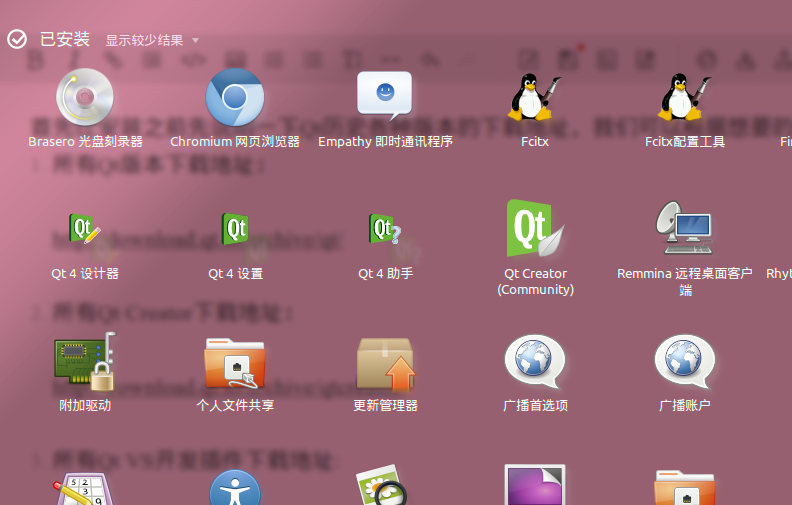Screen dimensions: 792x505
Task: Launch Qt 4 Designer (设计器)
Action: (x=84, y=229)
